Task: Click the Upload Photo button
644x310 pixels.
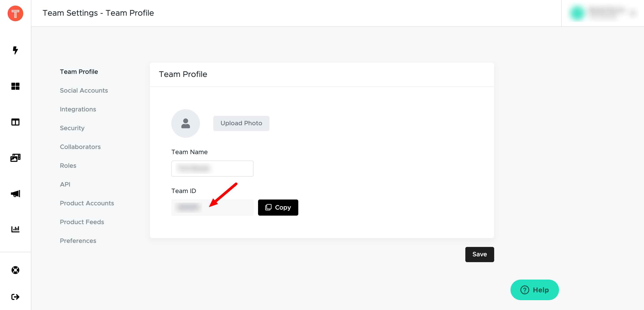Action: [x=241, y=123]
